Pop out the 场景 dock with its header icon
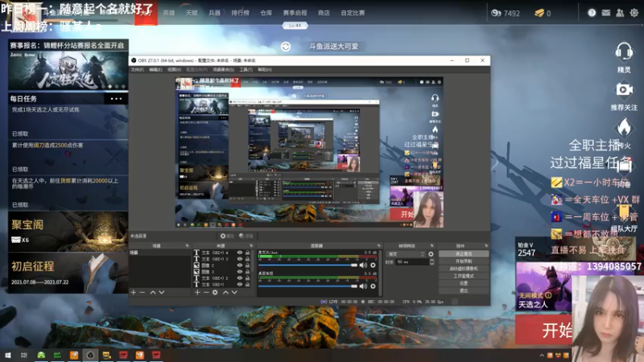This screenshot has height=362, width=644. click(x=188, y=246)
